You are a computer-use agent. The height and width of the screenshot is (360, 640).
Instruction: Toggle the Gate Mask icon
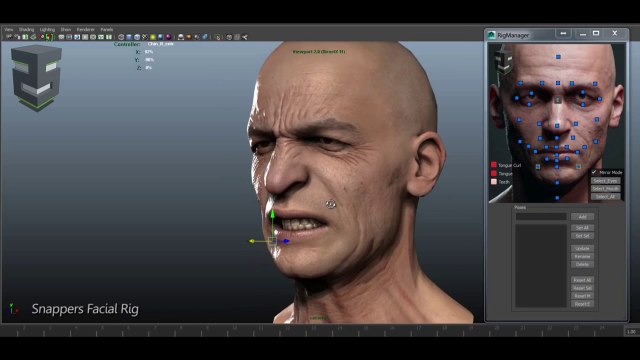point(85,37)
